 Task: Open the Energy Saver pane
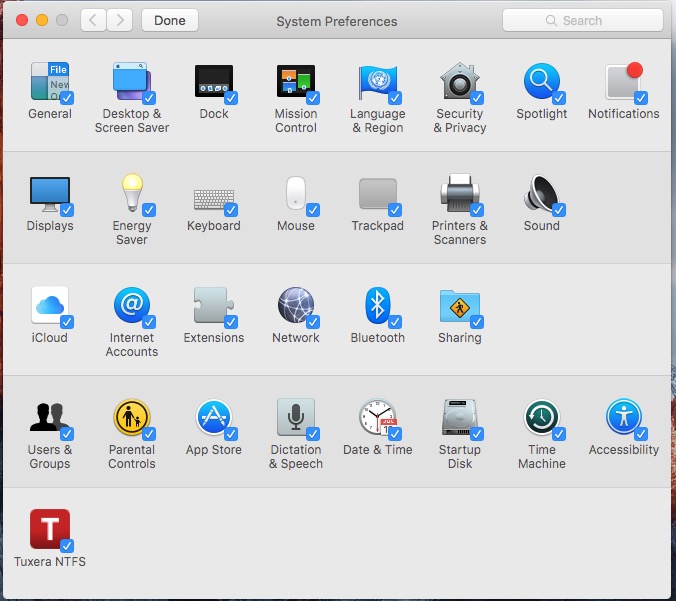click(x=131, y=194)
